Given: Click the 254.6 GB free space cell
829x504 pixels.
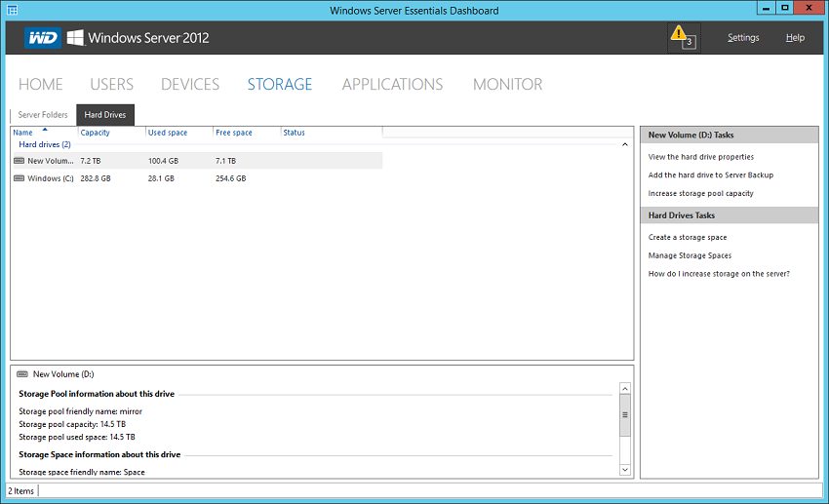Looking at the screenshot, I should 231,178.
